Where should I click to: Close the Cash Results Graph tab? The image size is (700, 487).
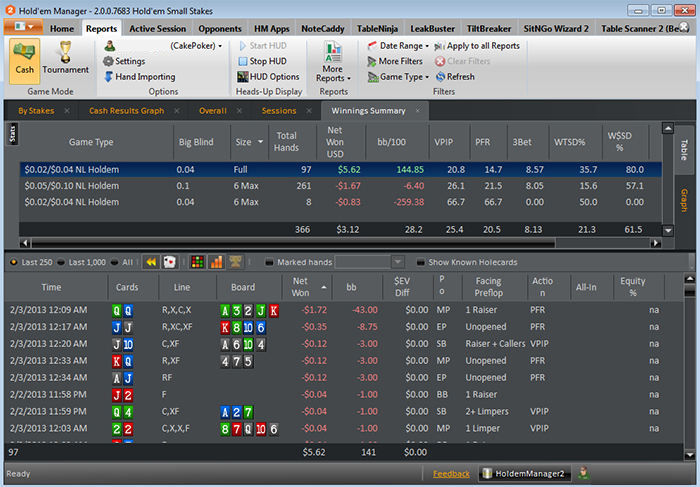pyautogui.click(x=177, y=110)
